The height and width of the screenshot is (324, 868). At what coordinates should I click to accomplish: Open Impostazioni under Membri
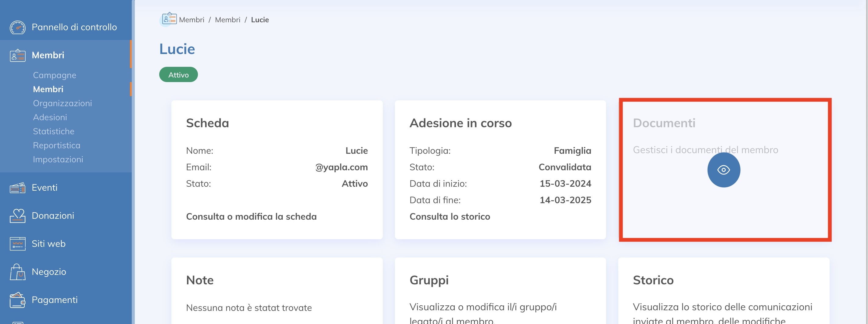click(58, 160)
